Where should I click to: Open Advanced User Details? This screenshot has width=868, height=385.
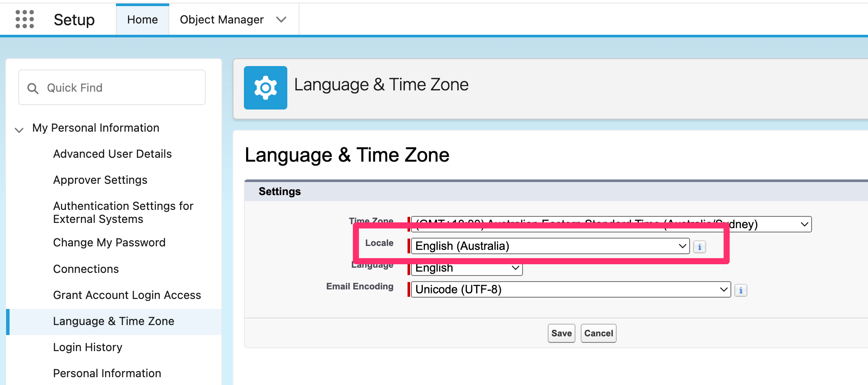tap(112, 154)
